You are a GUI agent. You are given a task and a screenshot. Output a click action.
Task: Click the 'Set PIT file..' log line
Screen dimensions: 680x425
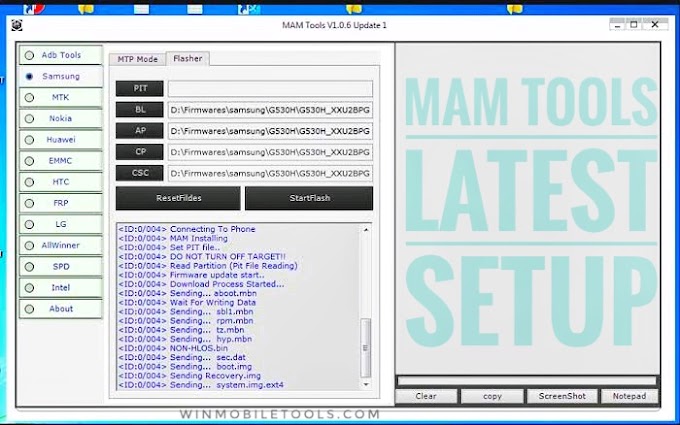pyautogui.click(x=170, y=247)
